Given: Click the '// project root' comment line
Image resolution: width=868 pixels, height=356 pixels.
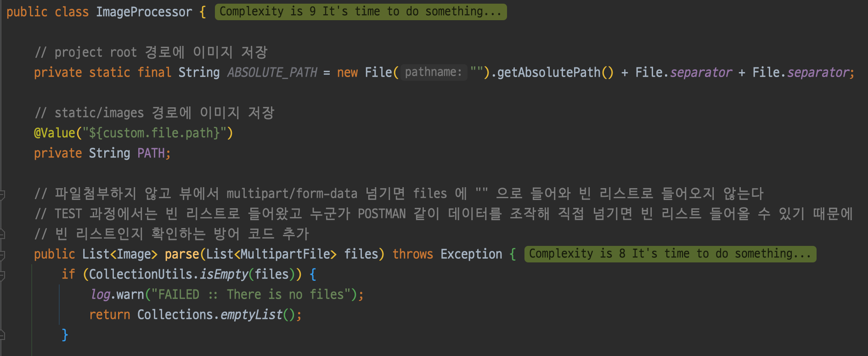Looking at the screenshot, I should click(x=151, y=52).
